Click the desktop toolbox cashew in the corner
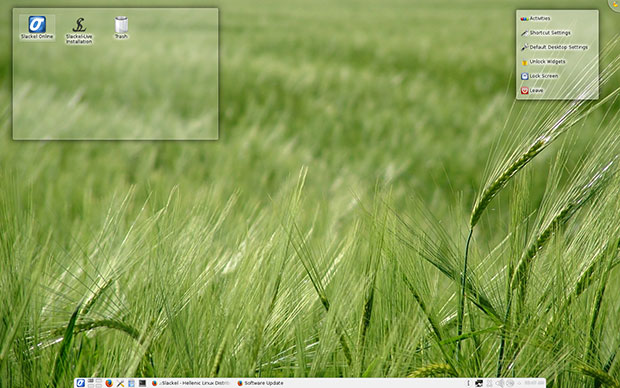This screenshot has width=620, height=388. click(615, 4)
